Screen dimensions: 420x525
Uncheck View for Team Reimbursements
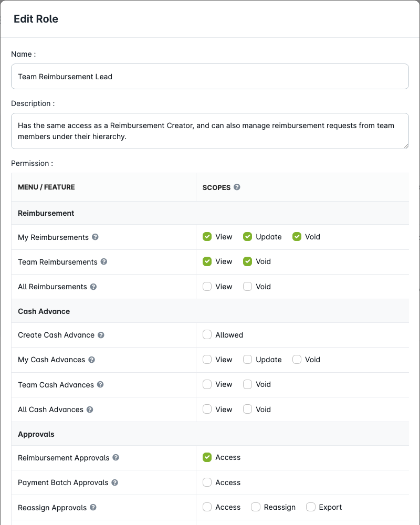point(207,261)
